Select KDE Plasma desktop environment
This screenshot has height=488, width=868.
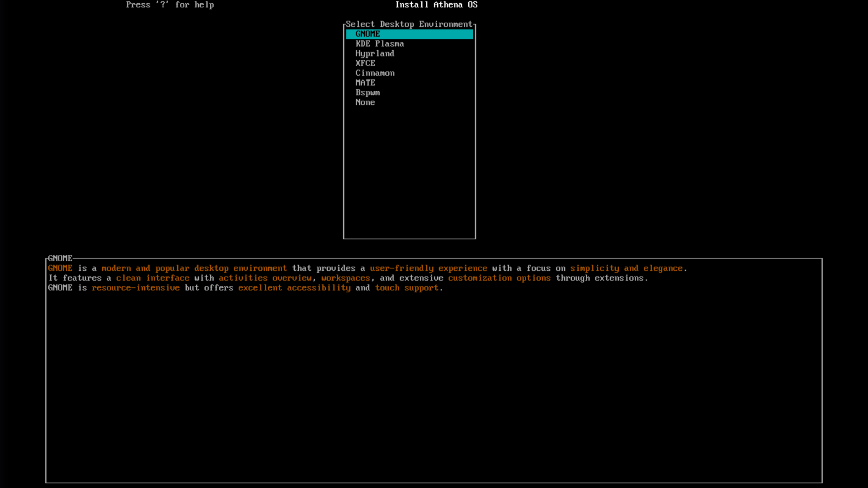coord(379,44)
